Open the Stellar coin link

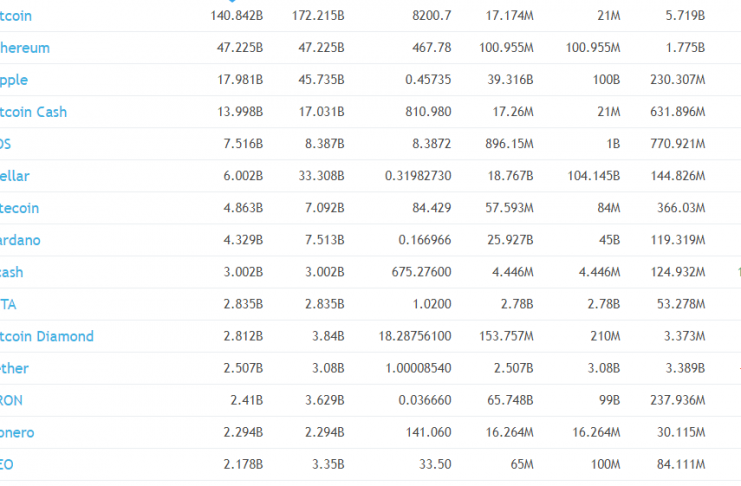15,176
